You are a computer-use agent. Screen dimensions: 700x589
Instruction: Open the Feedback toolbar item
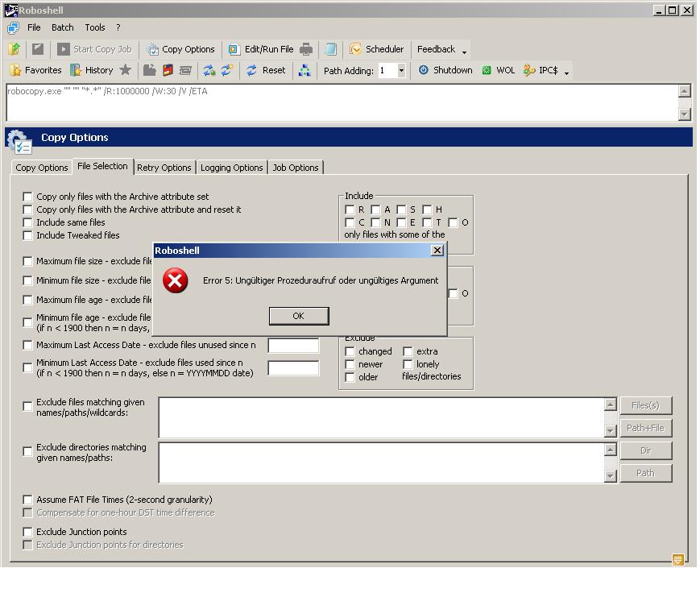click(x=436, y=49)
